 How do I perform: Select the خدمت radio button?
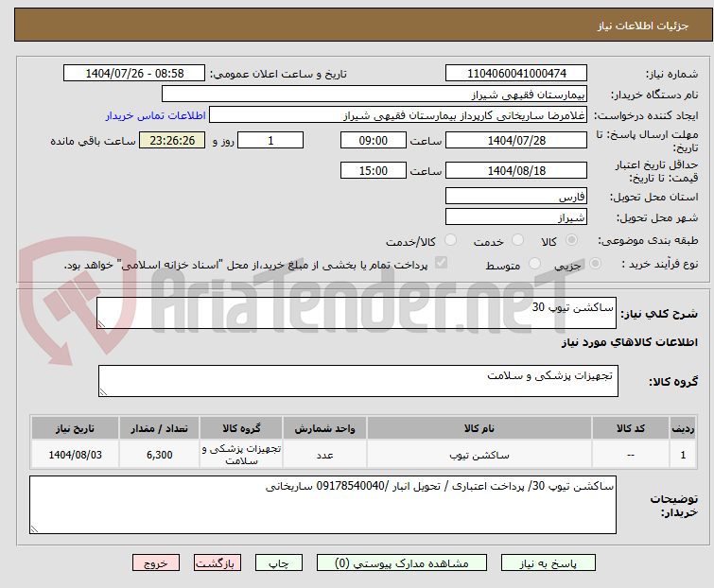(517, 240)
